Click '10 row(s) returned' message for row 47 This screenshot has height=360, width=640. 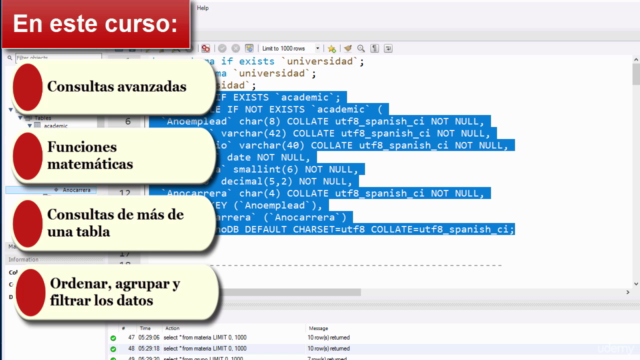click(329, 338)
